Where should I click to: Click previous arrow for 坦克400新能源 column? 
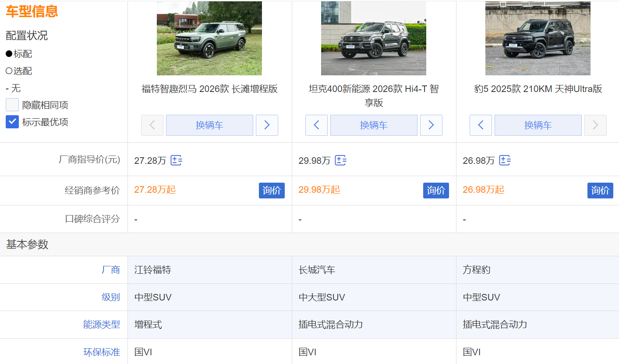point(316,125)
